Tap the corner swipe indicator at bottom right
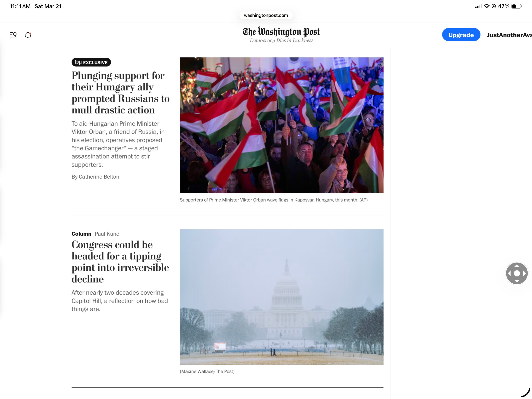Viewport: 532px width, 399px height. pos(525,393)
